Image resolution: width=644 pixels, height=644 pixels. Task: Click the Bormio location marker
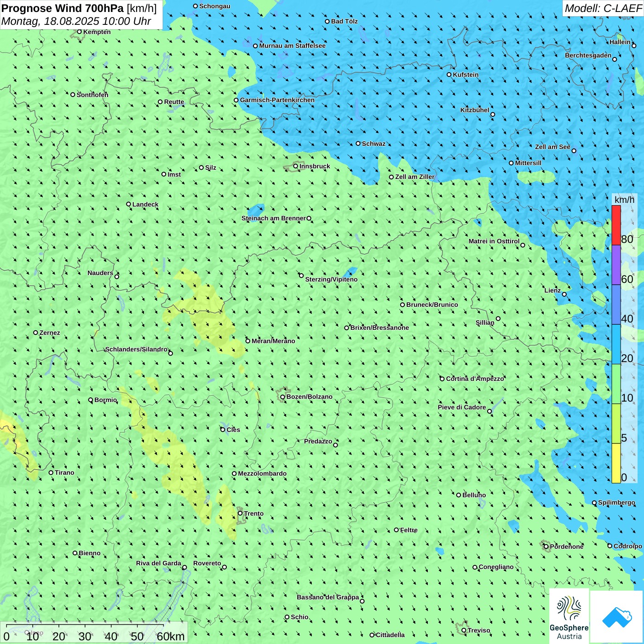click(x=91, y=400)
